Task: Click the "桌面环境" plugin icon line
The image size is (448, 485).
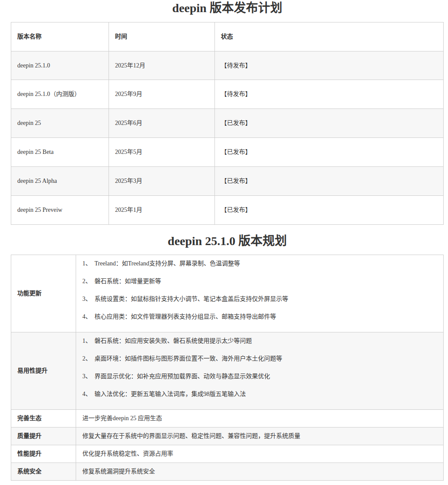Action: (x=182, y=359)
